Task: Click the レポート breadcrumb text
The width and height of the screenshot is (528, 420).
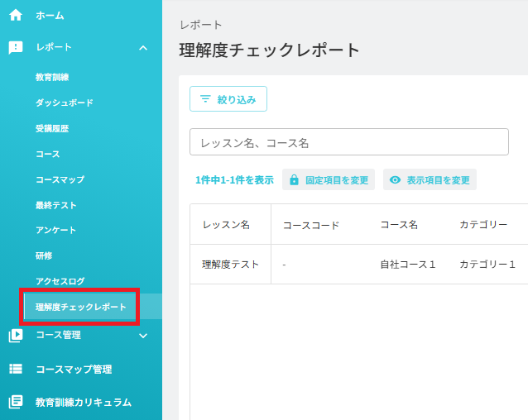Action: point(201,25)
